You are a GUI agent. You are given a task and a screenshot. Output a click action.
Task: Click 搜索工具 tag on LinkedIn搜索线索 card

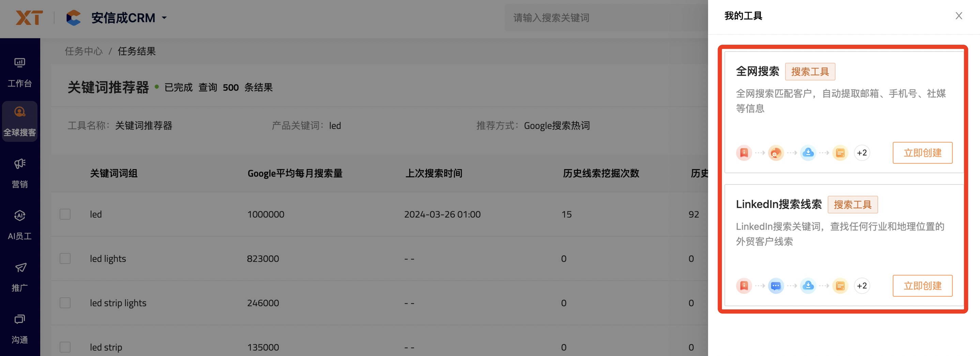[x=853, y=205]
